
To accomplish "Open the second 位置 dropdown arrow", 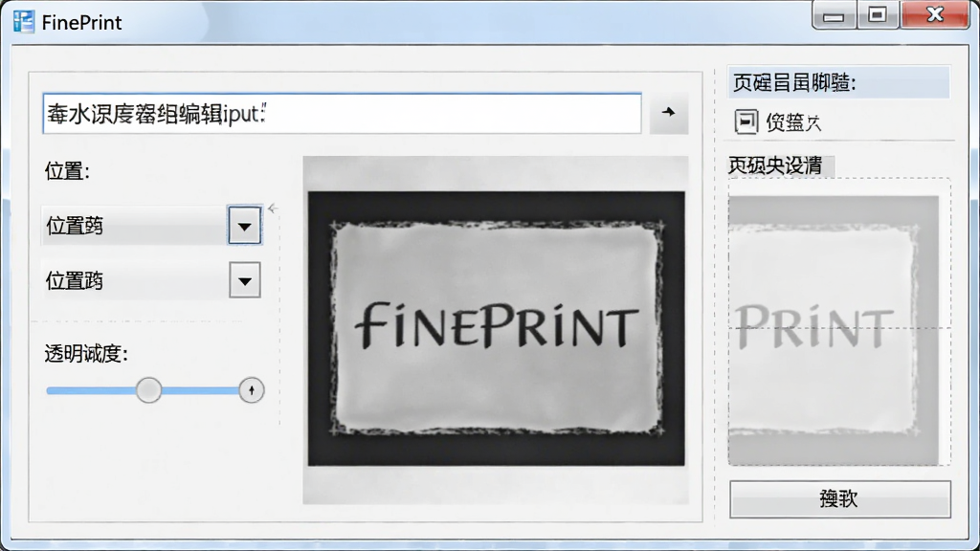I will click(244, 280).
